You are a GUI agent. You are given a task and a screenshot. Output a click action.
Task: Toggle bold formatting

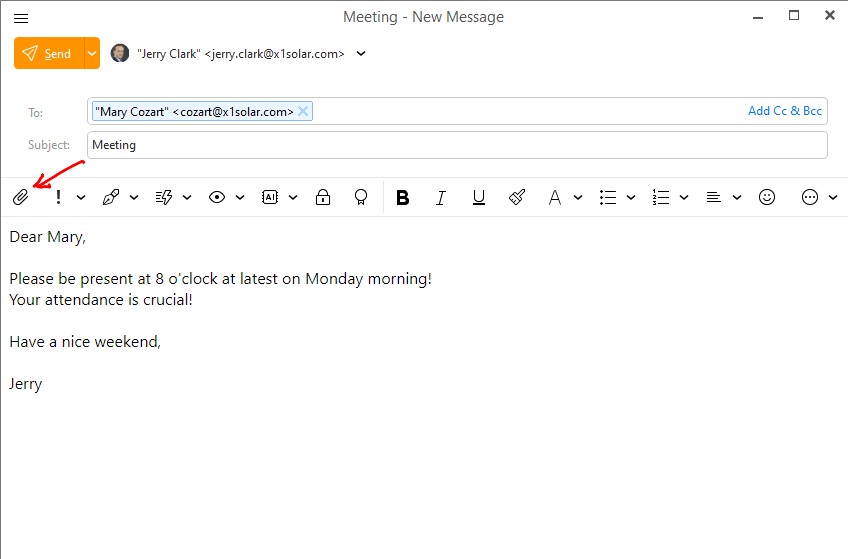click(402, 198)
